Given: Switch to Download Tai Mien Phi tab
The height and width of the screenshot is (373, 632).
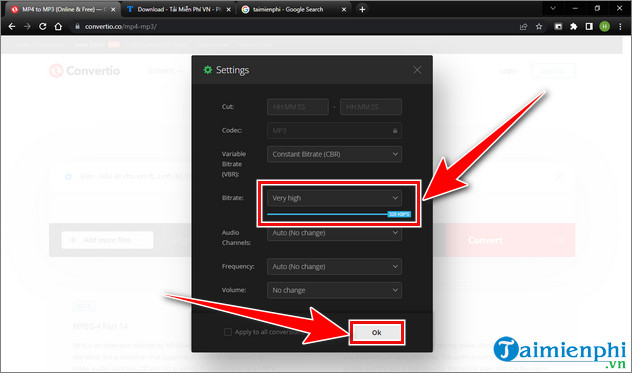Looking at the screenshot, I should (179, 9).
